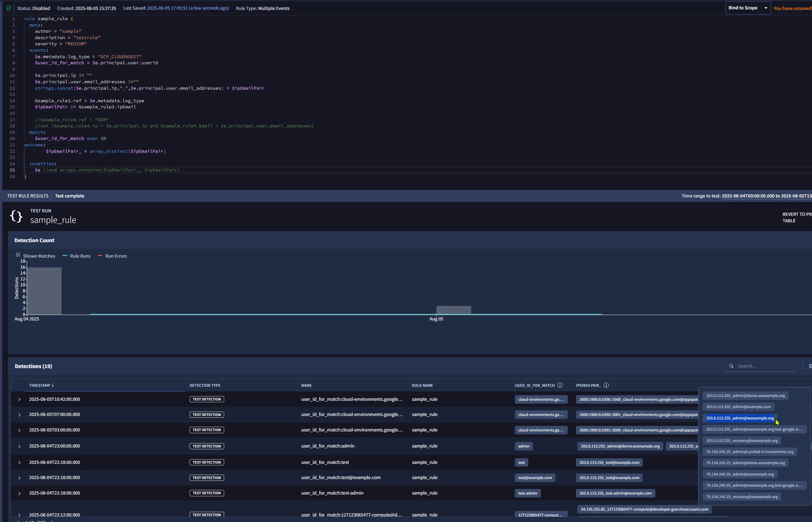Click the Aug 05 detection count bar
Image resolution: width=812 pixels, height=522 pixels.
(x=453, y=310)
